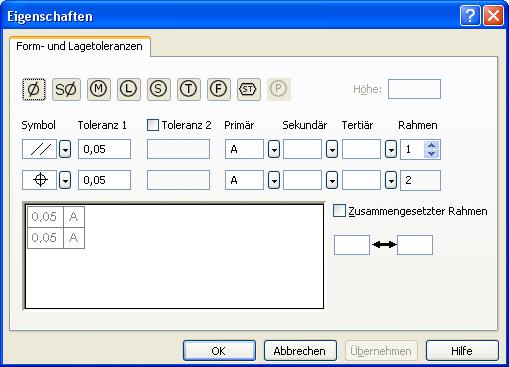Image resolution: width=509 pixels, height=367 pixels.
Task: Click the box left of the double arrow
Action: click(x=352, y=245)
